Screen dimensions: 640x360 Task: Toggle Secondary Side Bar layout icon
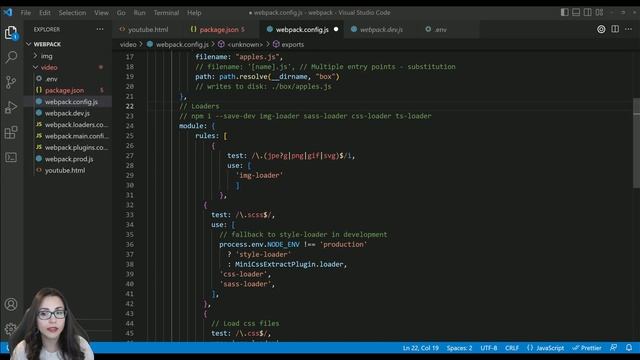coord(587,12)
